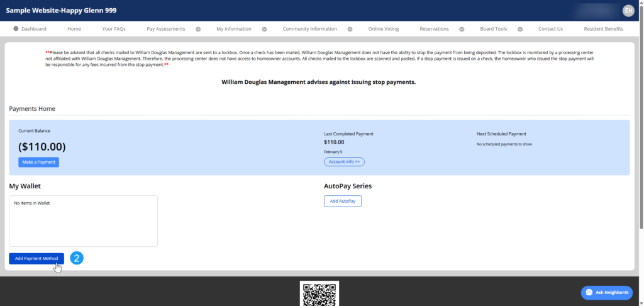This screenshot has height=306, width=644.
Task: Click the Ask NeighborAI chat icon
Action: click(589, 293)
